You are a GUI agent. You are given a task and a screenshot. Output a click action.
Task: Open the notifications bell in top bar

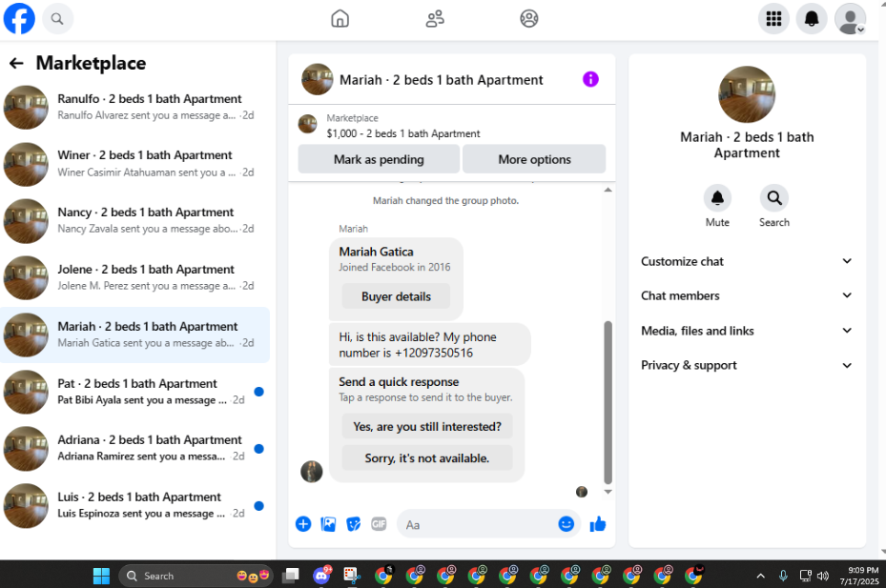[x=812, y=19]
